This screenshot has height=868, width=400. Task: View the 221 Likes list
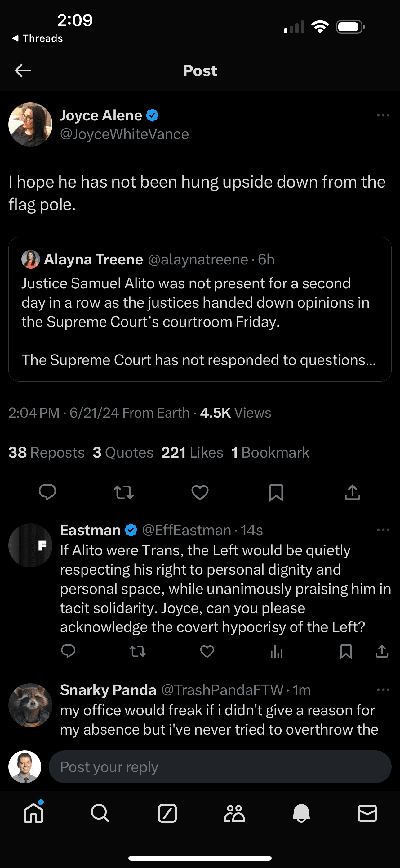(192, 453)
